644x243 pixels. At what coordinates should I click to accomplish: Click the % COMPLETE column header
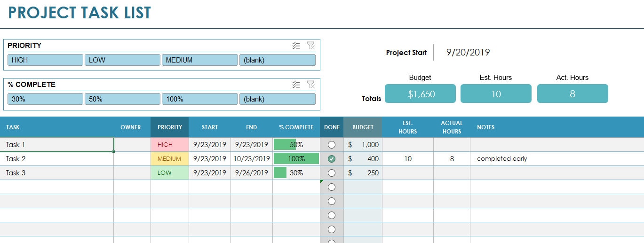[296, 127]
